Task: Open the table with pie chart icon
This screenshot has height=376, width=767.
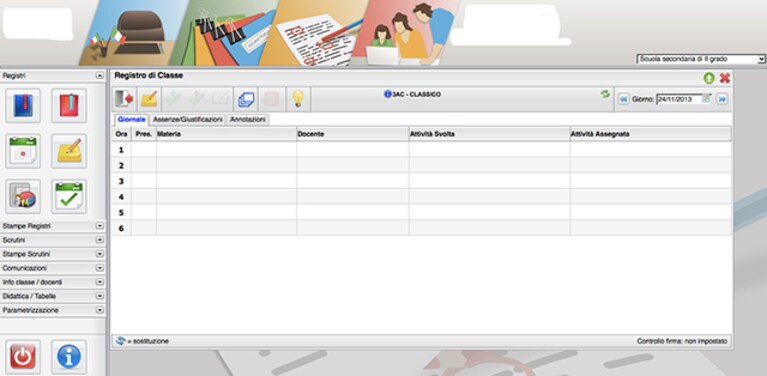Action: pyautogui.click(x=23, y=197)
